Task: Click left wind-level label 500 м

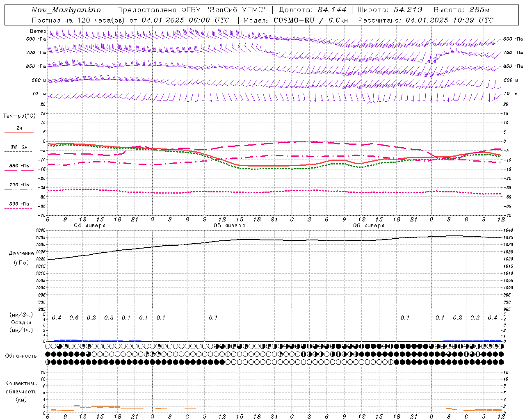Action: 39,80
